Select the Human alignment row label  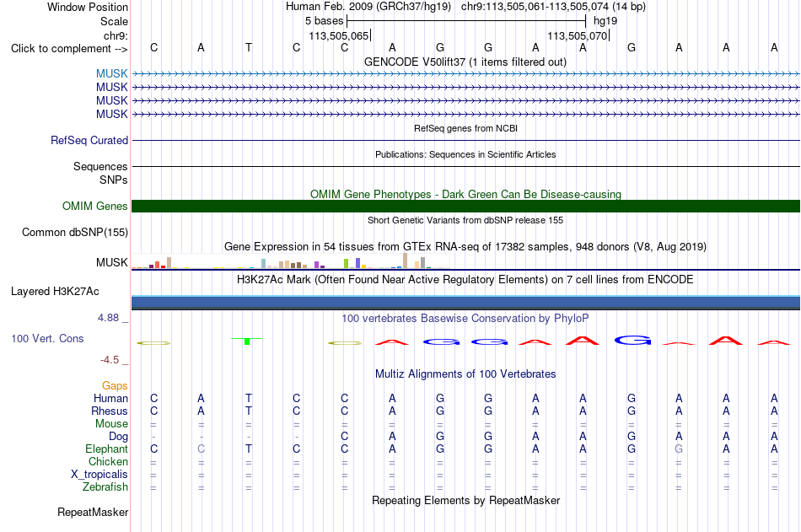pyautogui.click(x=110, y=398)
